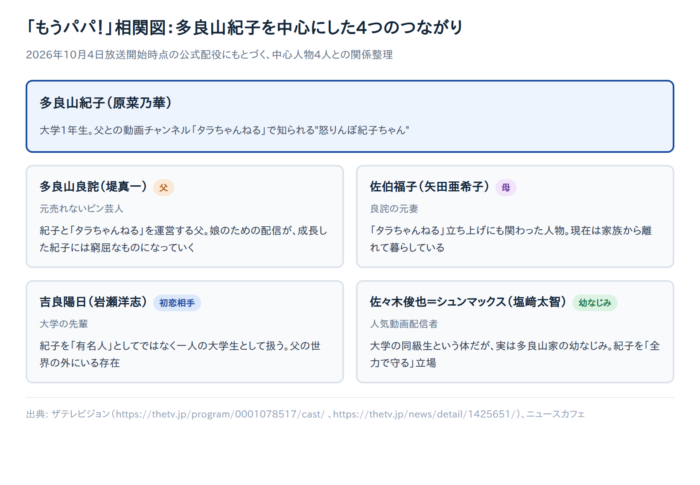Screen dimensions: 700x485
Task: Open the 佐々木俊也=シュンマックス(塩﨑太智) card name
Action: click(x=468, y=302)
